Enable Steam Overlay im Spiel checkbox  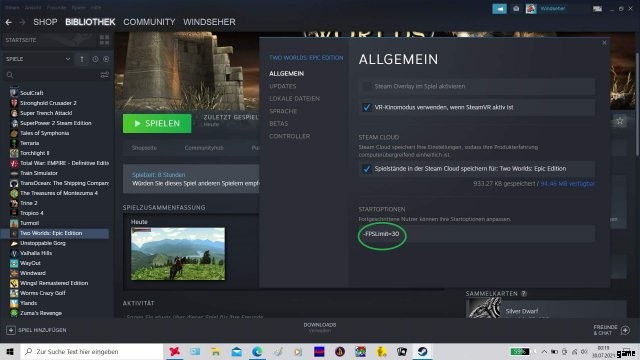coord(367,86)
